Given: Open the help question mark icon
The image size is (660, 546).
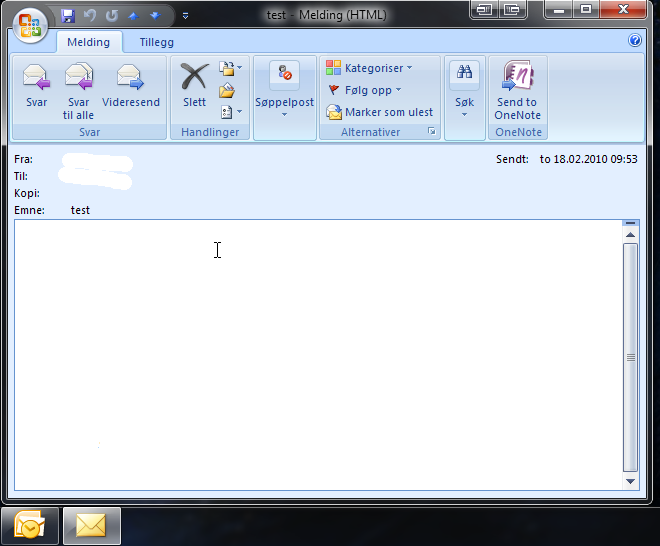Looking at the screenshot, I should [635, 41].
